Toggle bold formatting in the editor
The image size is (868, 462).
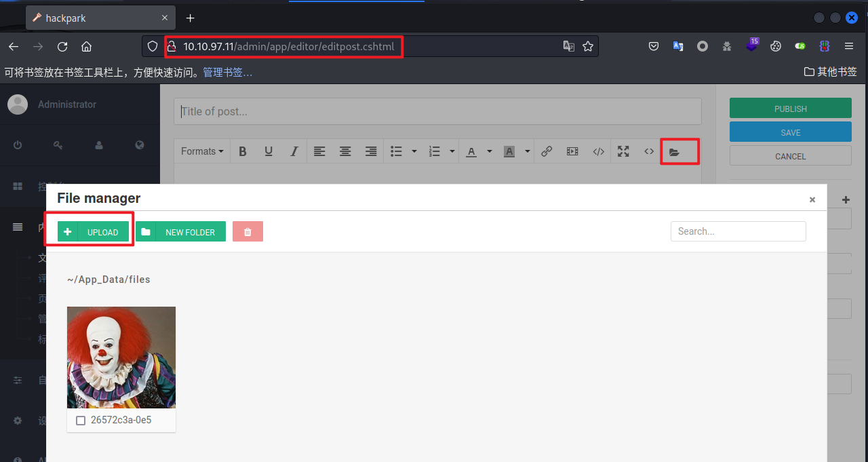(243, 151)
